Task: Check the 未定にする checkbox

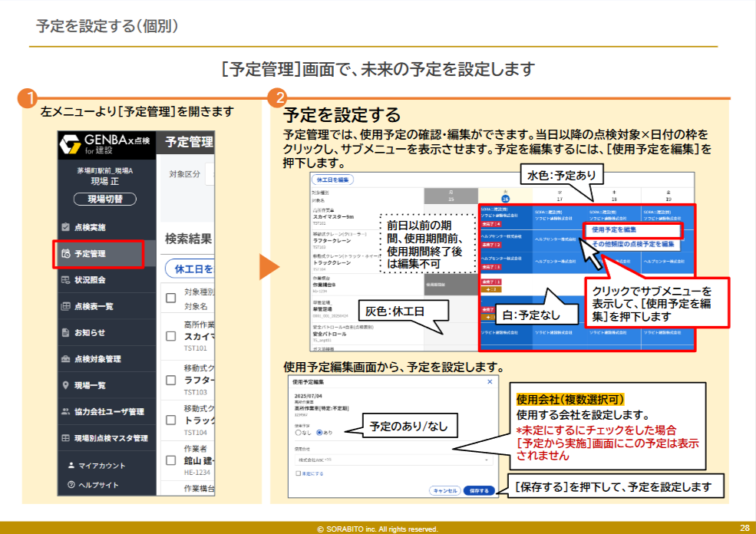Action: click(x=299, y=473)
